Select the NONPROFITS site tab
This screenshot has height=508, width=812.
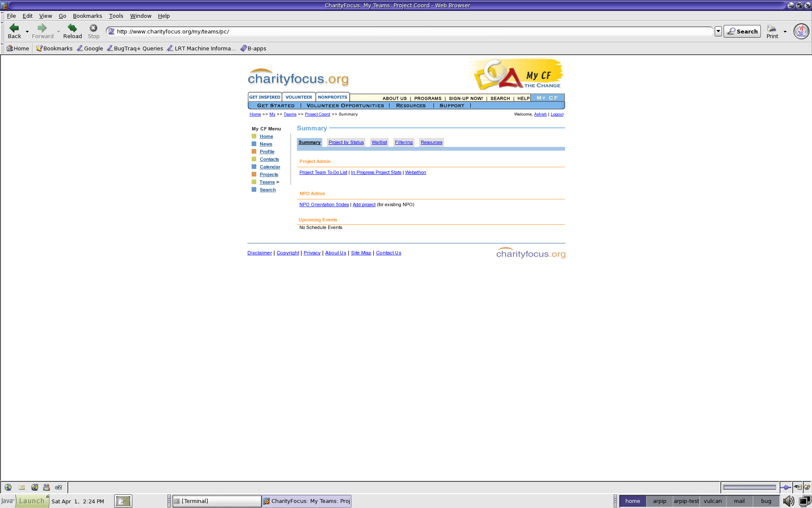pyautogui.click(x=332, y=97)
